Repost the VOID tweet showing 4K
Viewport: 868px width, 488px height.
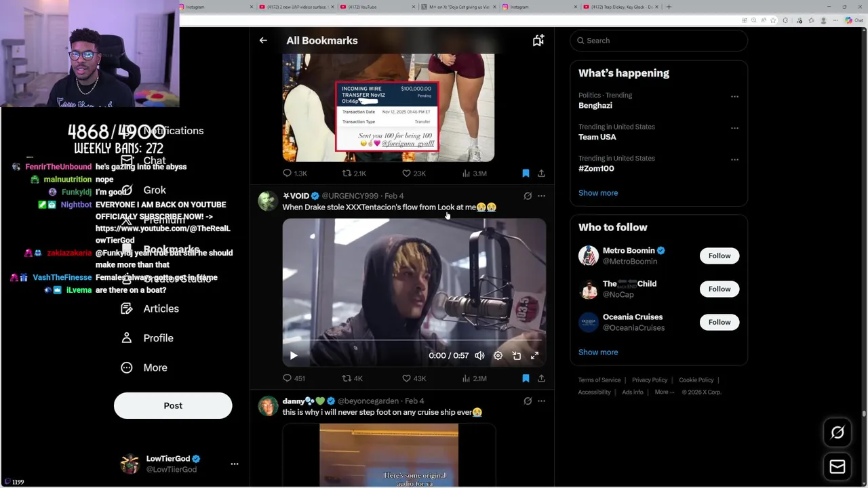pos(353,378)
